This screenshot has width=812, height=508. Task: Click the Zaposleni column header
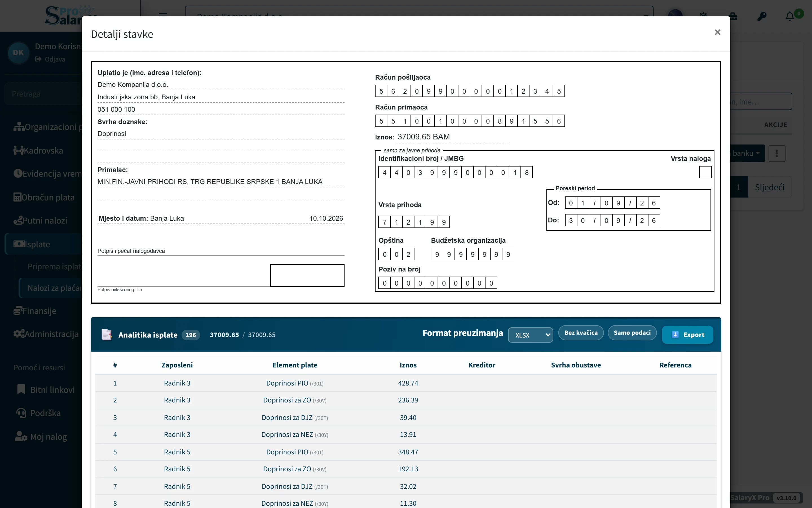pyautogui.click(x=177, y=365)
